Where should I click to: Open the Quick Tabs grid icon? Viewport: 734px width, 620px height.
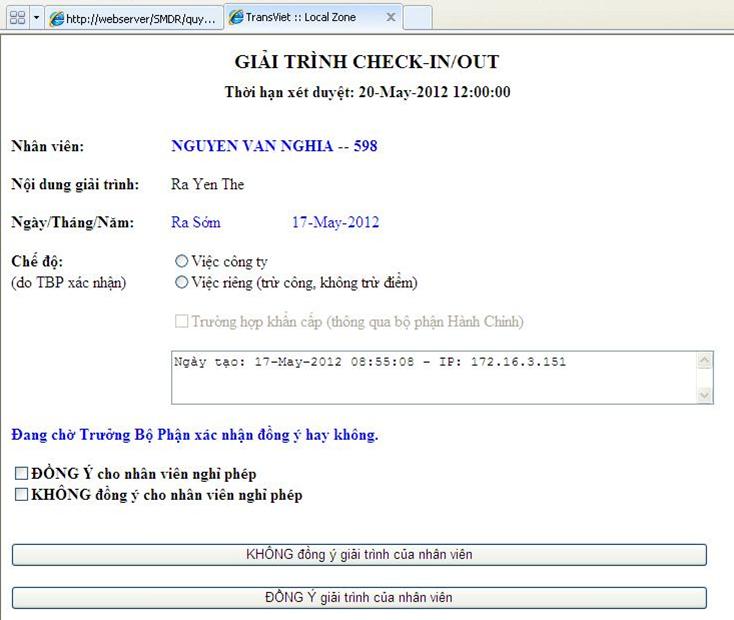point(17,18)
